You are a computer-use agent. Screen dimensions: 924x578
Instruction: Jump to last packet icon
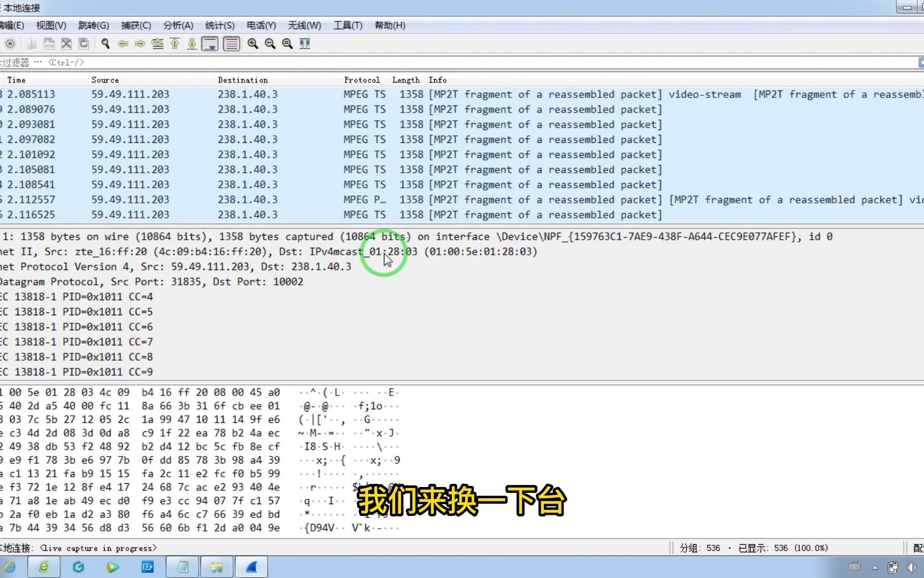click(x=192, y=44)
